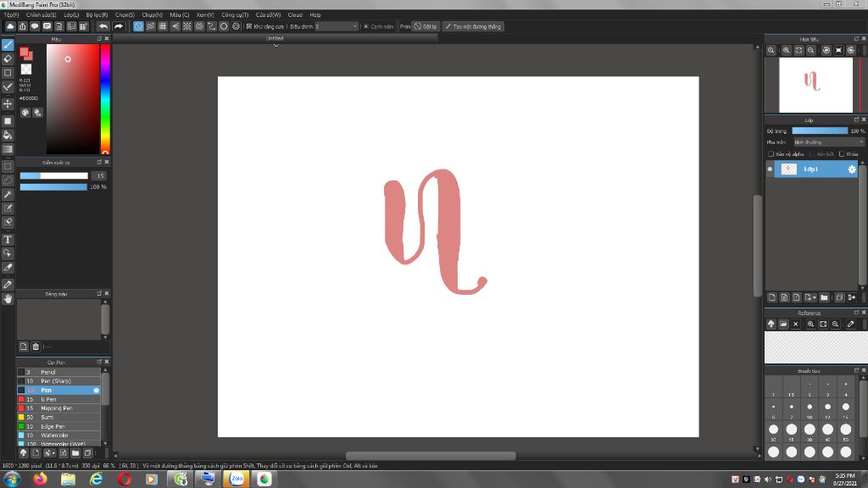Open a reference image with folder icon
This screenshot has width=868, height=488.
click(783, 324)
